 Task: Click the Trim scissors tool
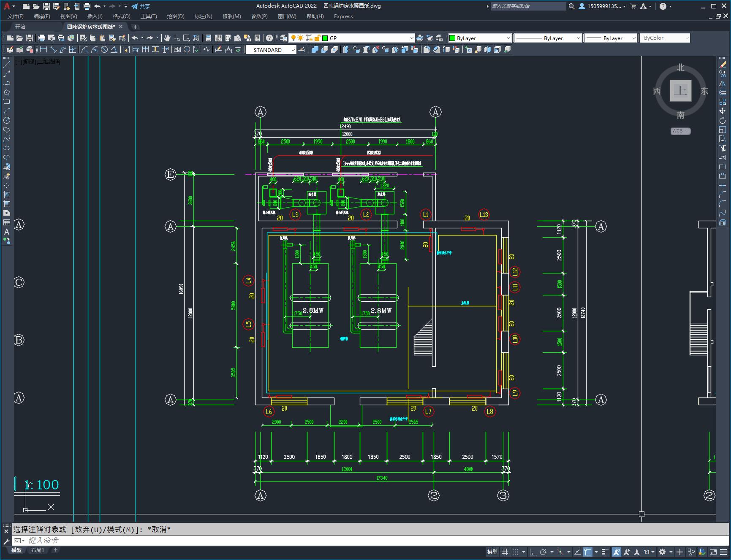tap(723, 148)
